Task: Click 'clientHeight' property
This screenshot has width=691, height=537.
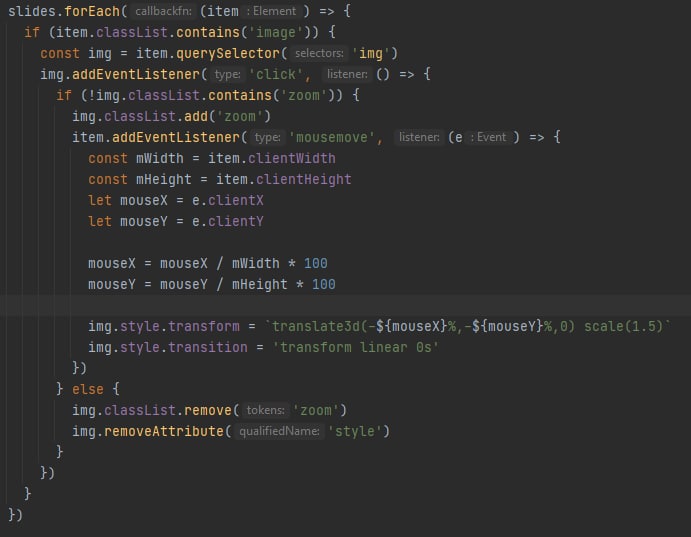Action: coord(303,179)
